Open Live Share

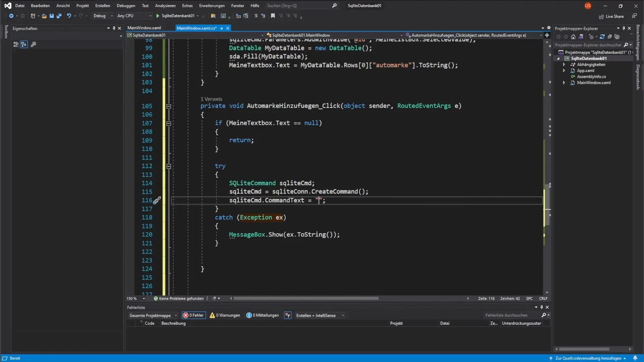tap(611, 16)
